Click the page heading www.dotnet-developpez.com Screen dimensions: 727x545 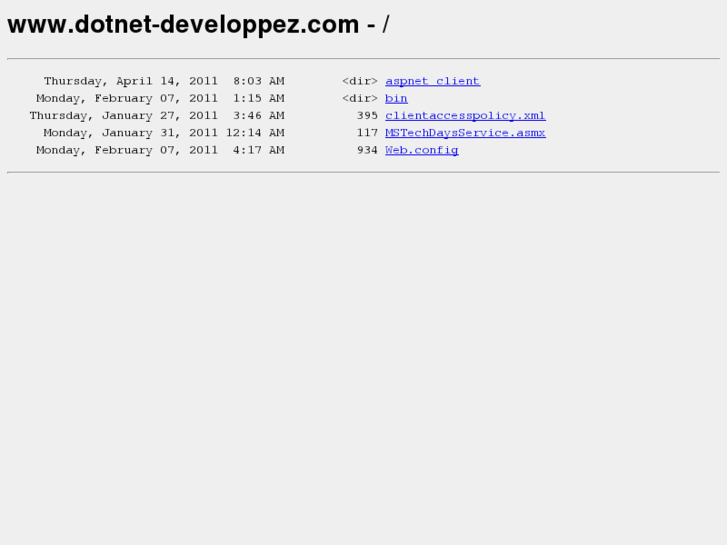198,24
